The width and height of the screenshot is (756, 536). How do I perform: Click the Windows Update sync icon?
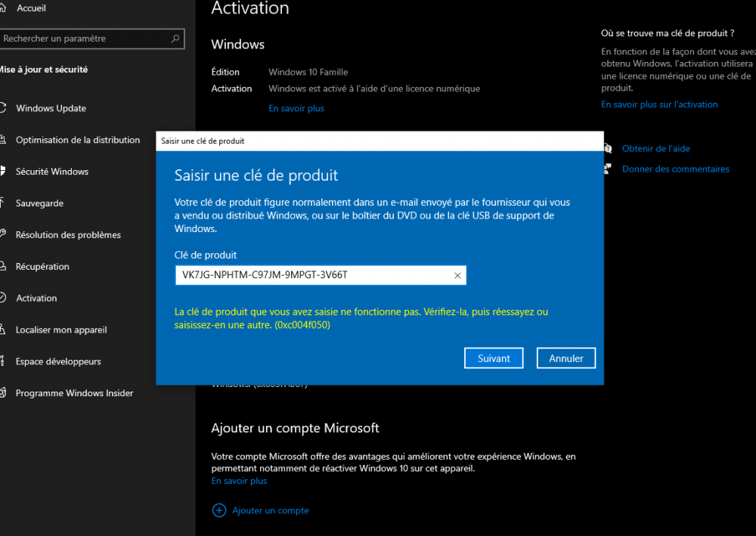[x=3, y=108]
